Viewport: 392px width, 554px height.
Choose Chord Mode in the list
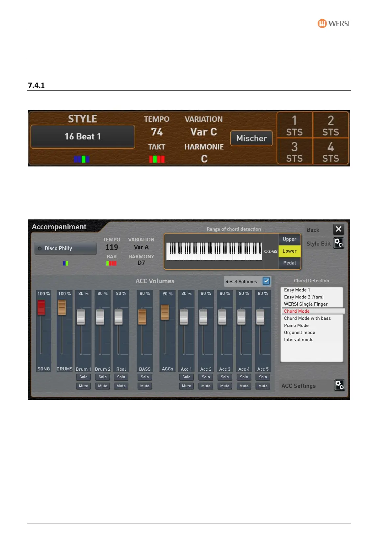(x=313, y=311)
